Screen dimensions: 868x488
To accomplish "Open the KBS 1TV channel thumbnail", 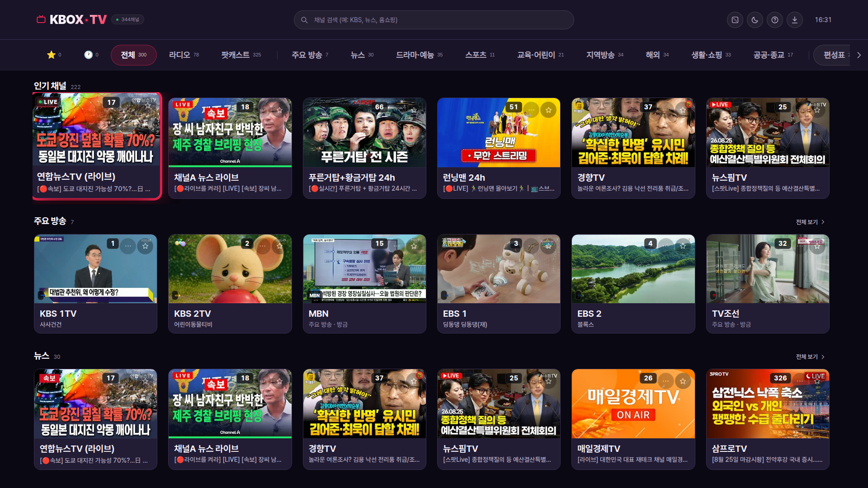I will pyautogui.click(x=95, y=268).
